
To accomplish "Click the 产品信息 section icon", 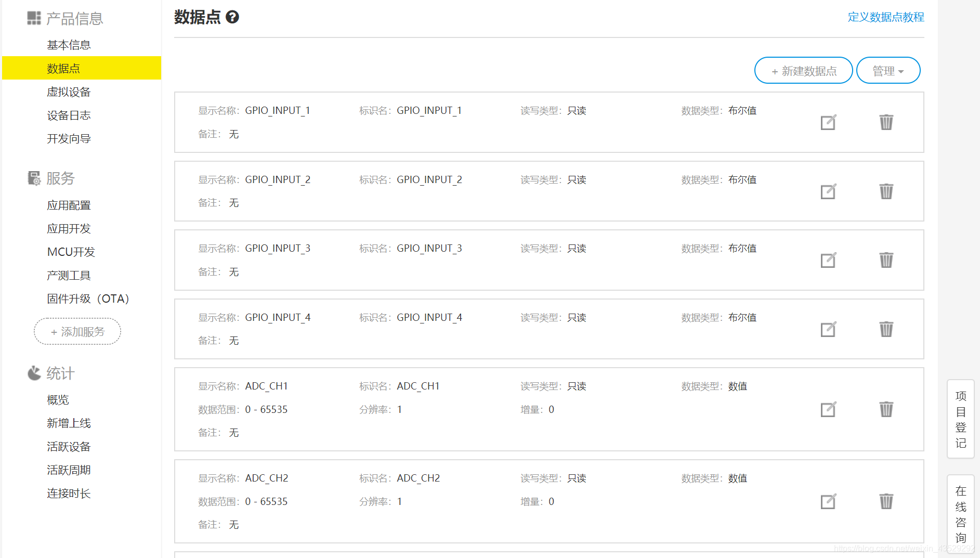I will coord(33,17).
